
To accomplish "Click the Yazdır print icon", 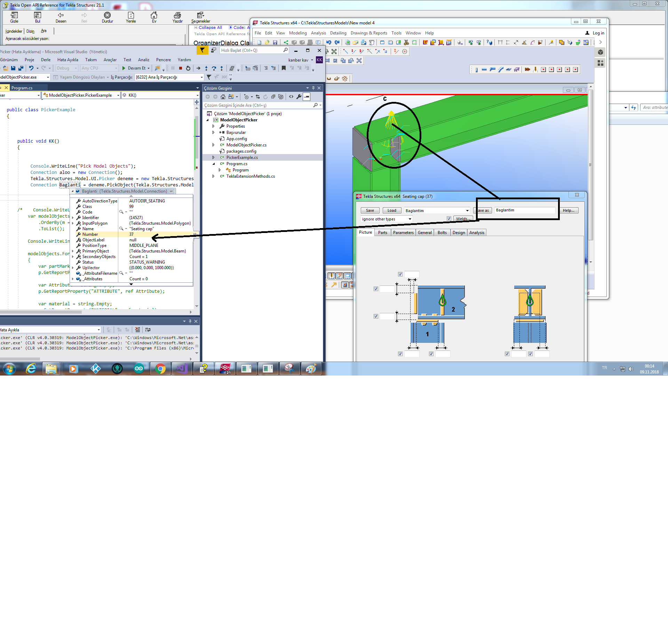I will coord(177,15).
